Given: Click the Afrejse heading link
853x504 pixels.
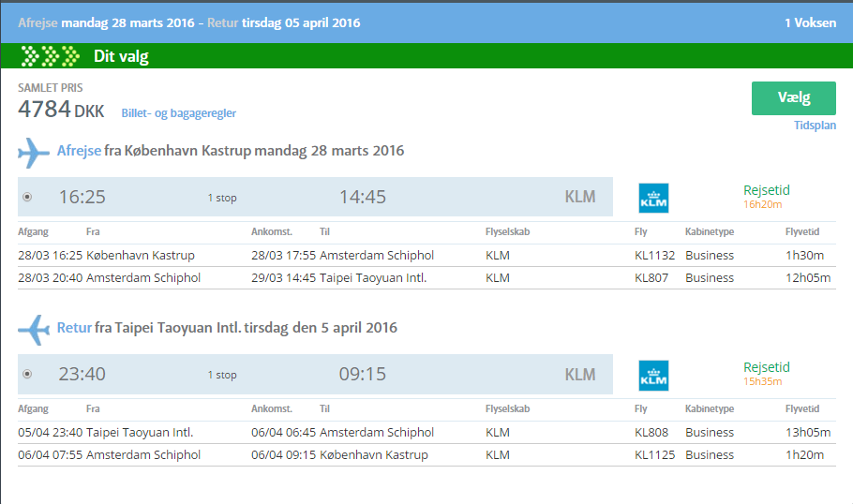Looking at the screenshot, I should pyautogui.click(x=79, y=151).
